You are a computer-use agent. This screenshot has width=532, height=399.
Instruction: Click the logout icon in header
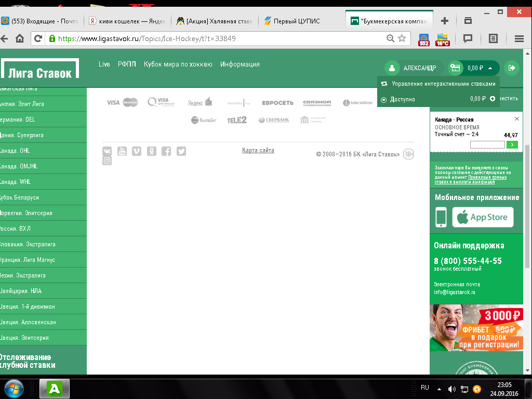512,68
